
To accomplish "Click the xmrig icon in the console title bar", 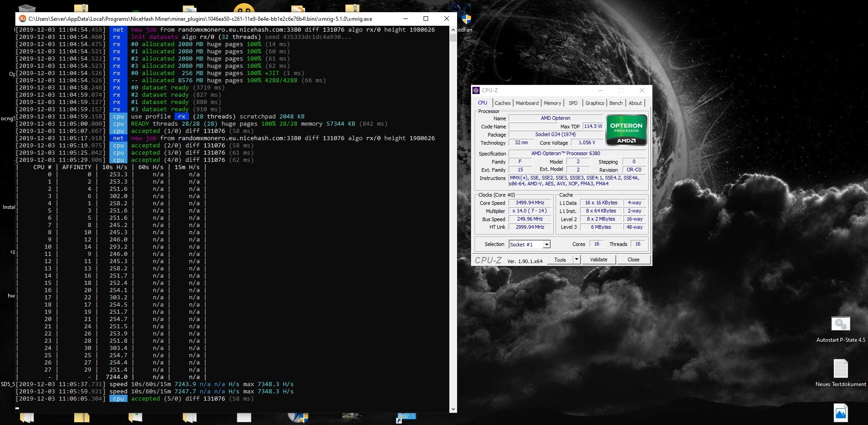I will coord(22,19).
